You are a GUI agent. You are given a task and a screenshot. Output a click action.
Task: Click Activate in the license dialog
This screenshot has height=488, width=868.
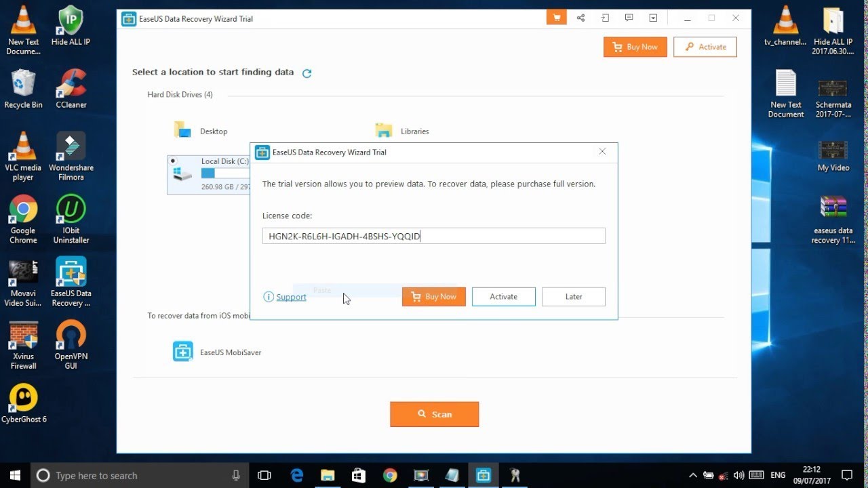point(503,297)
